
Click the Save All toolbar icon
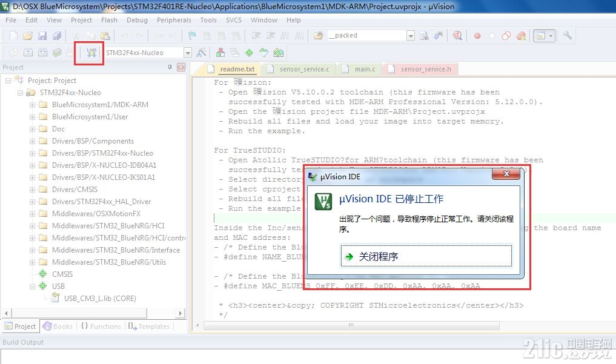pos(57,36)
